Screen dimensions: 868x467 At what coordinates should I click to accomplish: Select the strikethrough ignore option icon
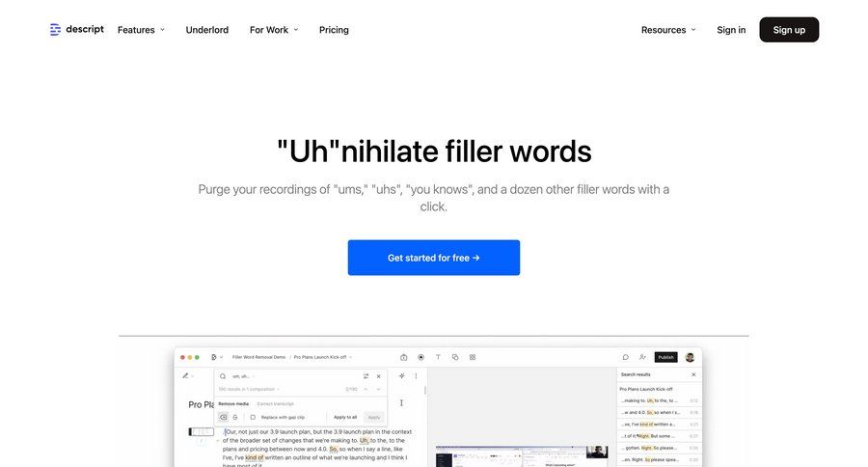[x=235, y=417]
